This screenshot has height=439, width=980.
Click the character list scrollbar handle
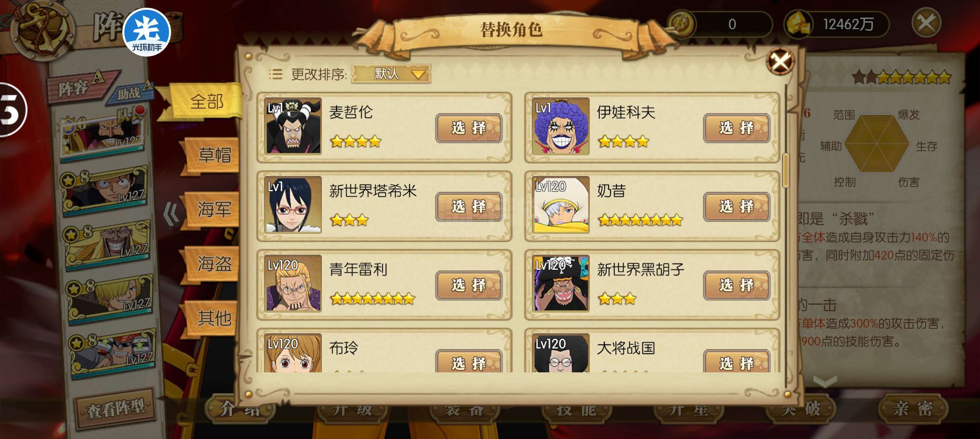[786, 170]
